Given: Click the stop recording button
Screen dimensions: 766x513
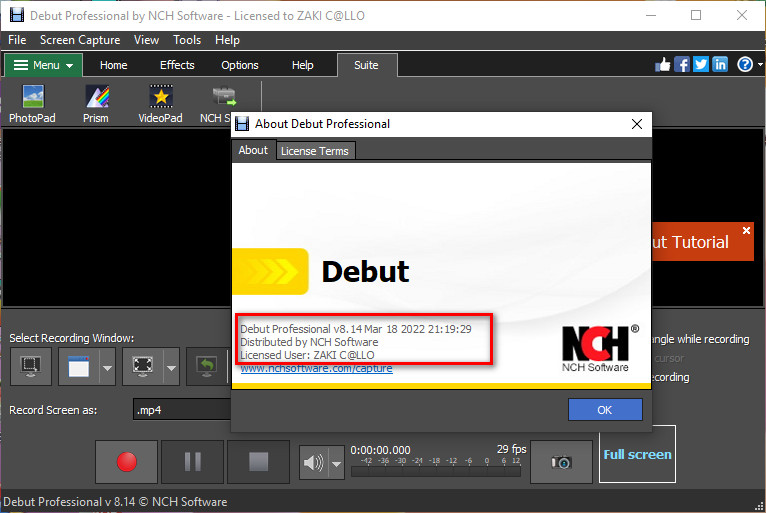Looking at the screenshot, I should [258, 462].
